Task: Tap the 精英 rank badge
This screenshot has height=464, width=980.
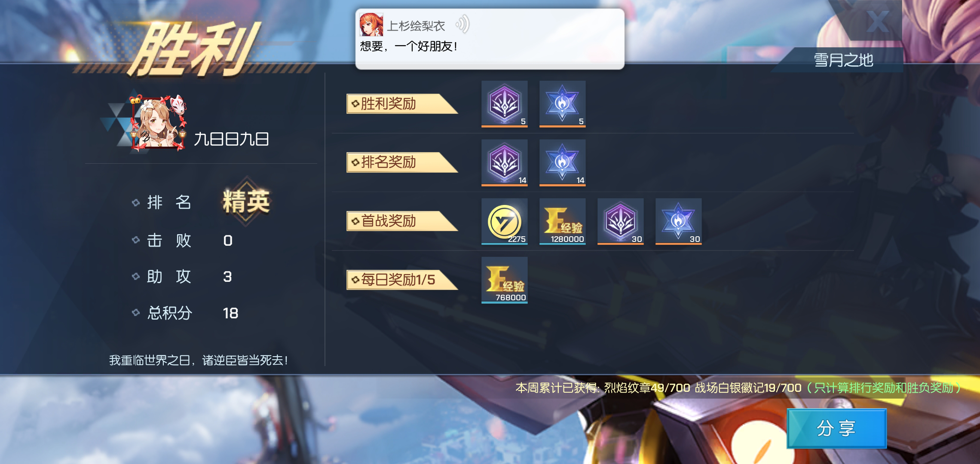Action: [246, 201]
